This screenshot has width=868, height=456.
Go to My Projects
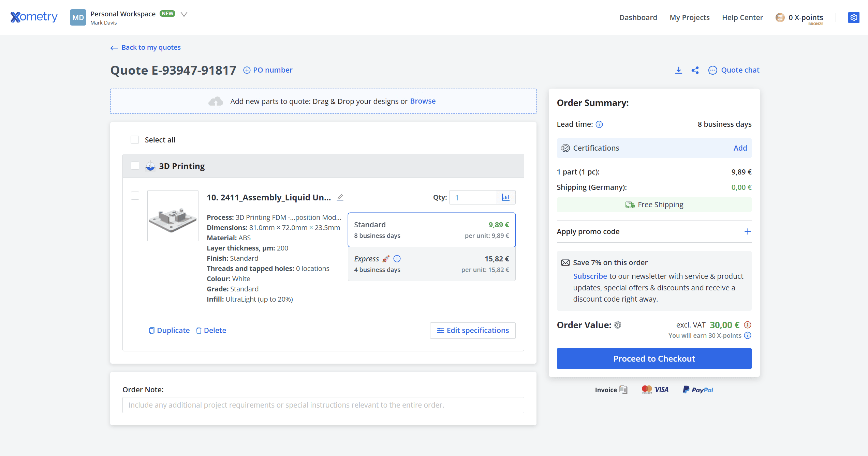coord(689,17)
